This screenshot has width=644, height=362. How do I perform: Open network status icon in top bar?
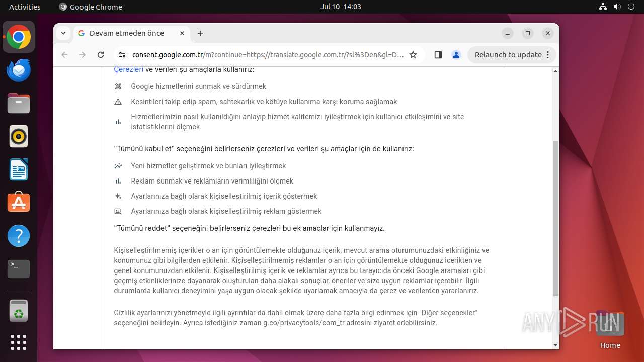[603, 7]
